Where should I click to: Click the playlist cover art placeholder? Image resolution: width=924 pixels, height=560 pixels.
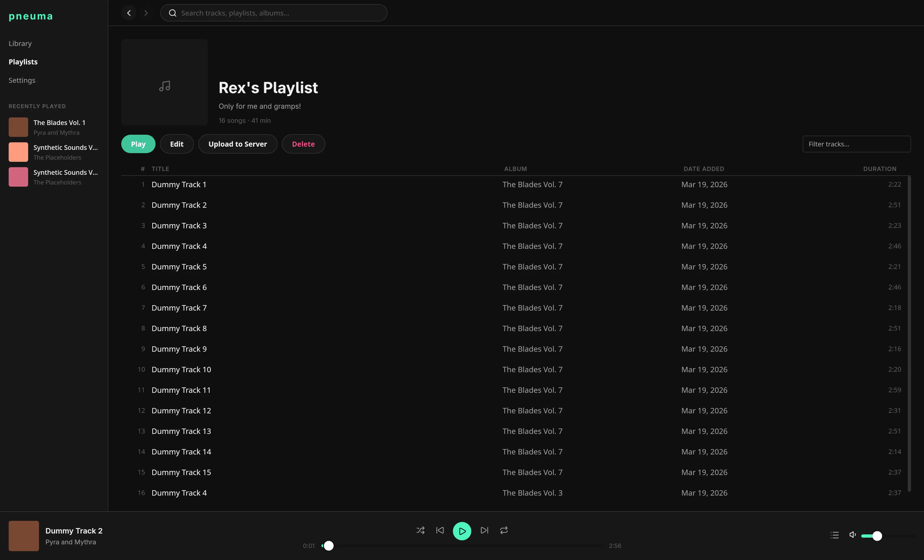[164, 82]
